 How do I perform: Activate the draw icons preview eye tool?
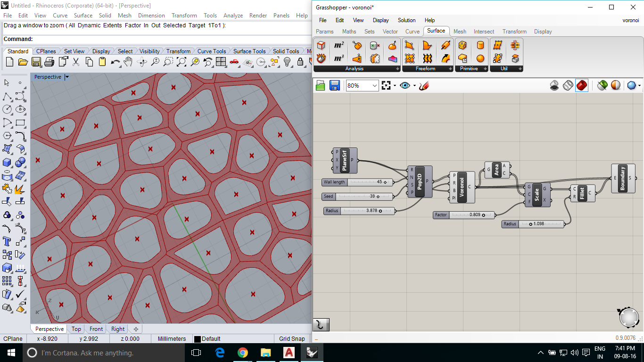point(405,85)
